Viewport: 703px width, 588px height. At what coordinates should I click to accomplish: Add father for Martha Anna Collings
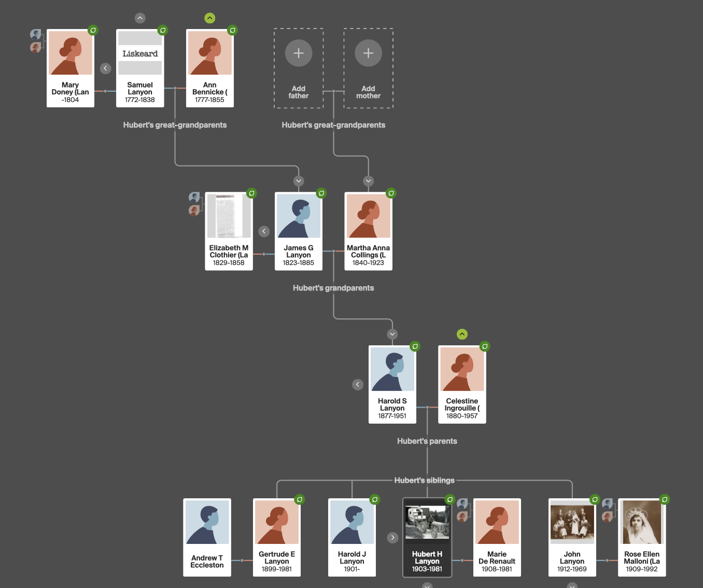click(x=299, y=68)
